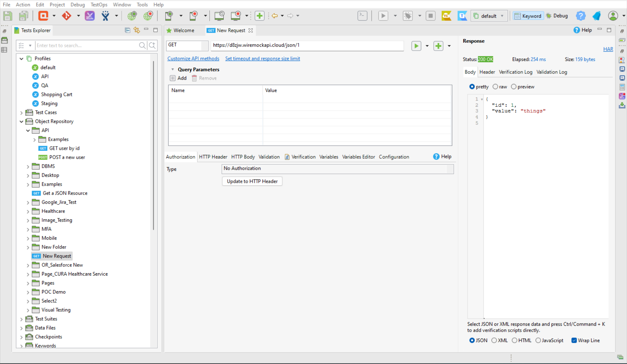Click the blue question mark help icon

point(581,16)
